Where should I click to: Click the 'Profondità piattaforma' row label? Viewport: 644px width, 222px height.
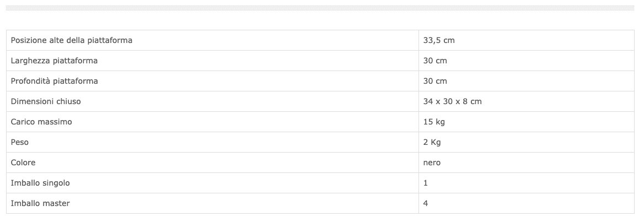pyautogui.click(x=54, y=81)
